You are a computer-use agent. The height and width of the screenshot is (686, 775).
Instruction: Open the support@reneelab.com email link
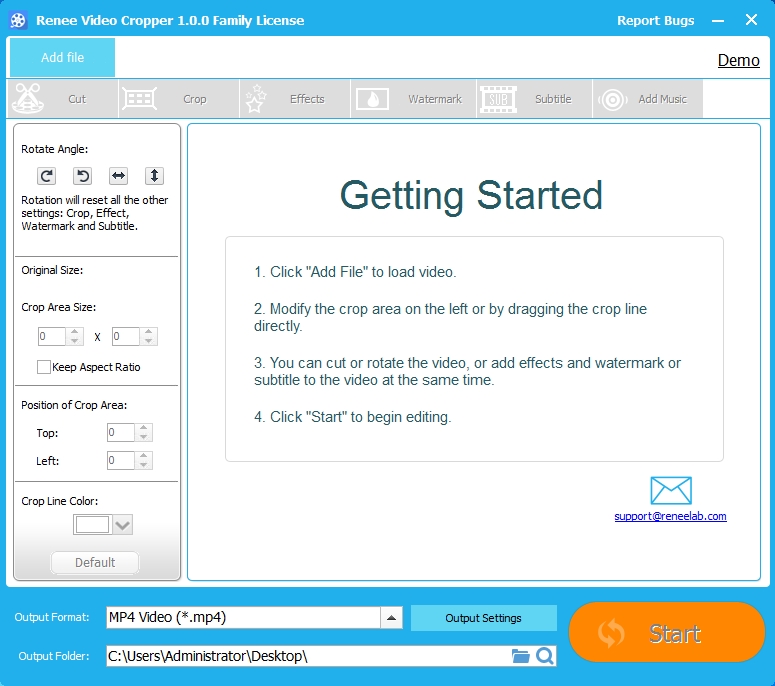click(670, 517)
